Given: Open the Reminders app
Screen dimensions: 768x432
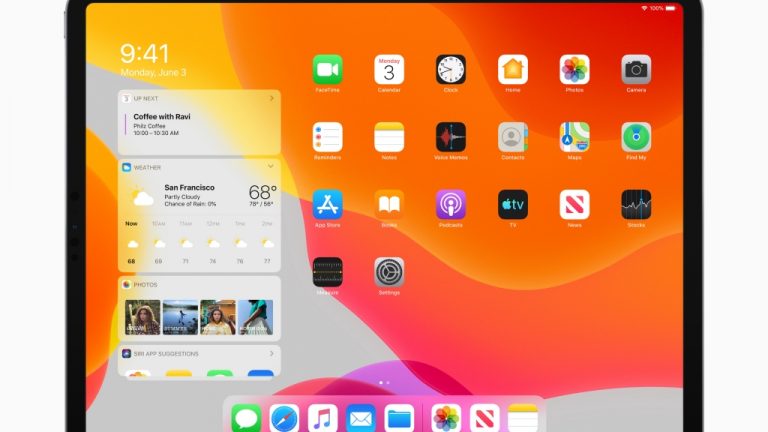Looking at the screenshot, I should (x=327, y=137).
